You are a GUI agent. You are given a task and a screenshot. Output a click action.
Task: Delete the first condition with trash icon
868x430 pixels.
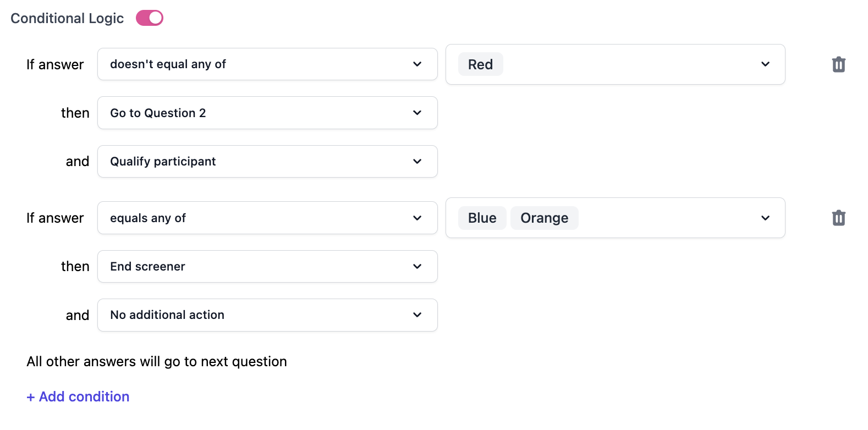(838, 65)
